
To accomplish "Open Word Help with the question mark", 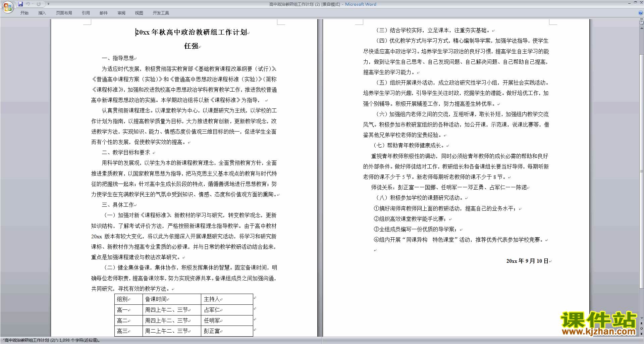I will [x=641, y=13].
